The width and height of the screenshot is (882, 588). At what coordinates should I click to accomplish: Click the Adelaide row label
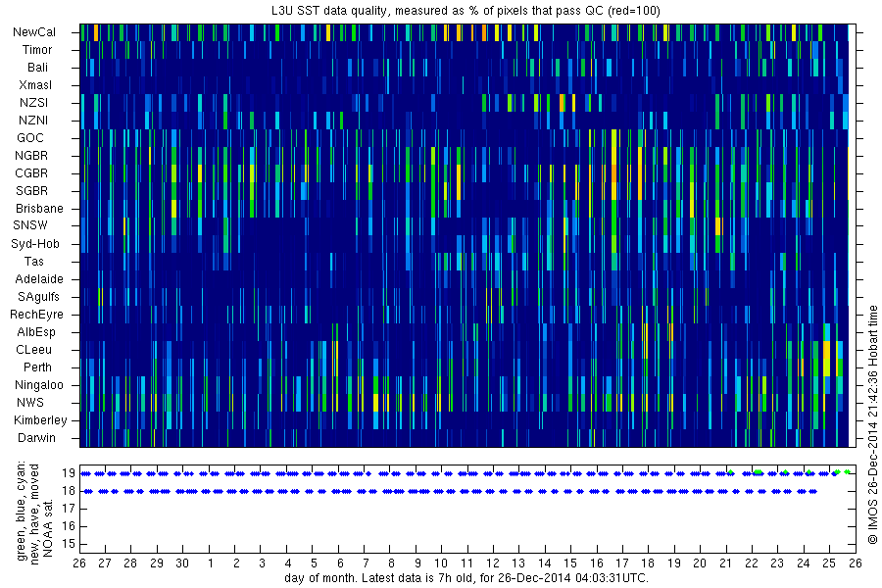pos(39,279)
